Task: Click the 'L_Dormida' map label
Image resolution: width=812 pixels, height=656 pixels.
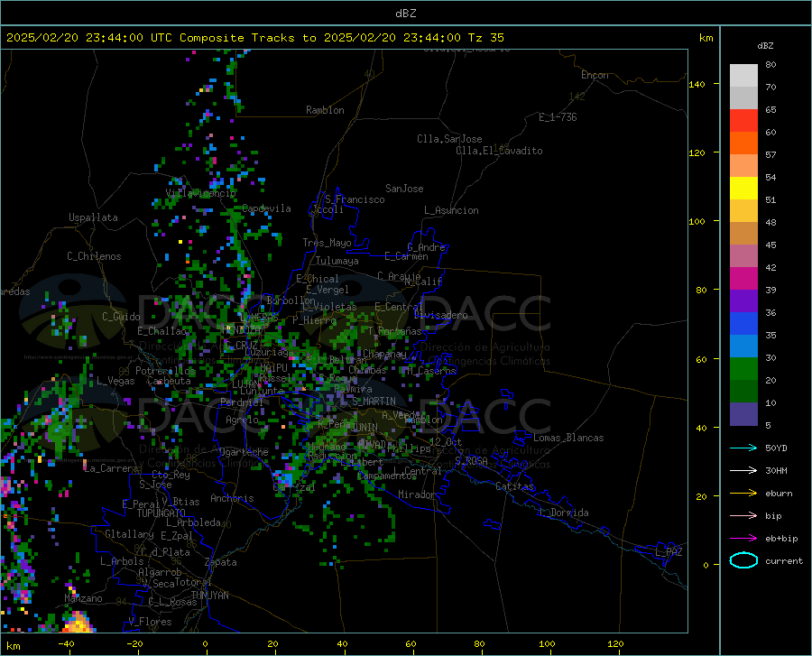Action: [564, 513]
